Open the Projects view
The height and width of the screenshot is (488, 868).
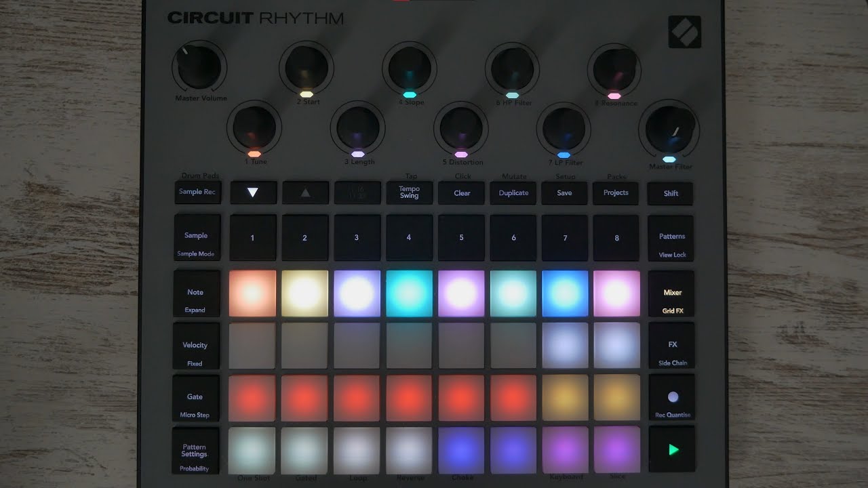[616, 192]
